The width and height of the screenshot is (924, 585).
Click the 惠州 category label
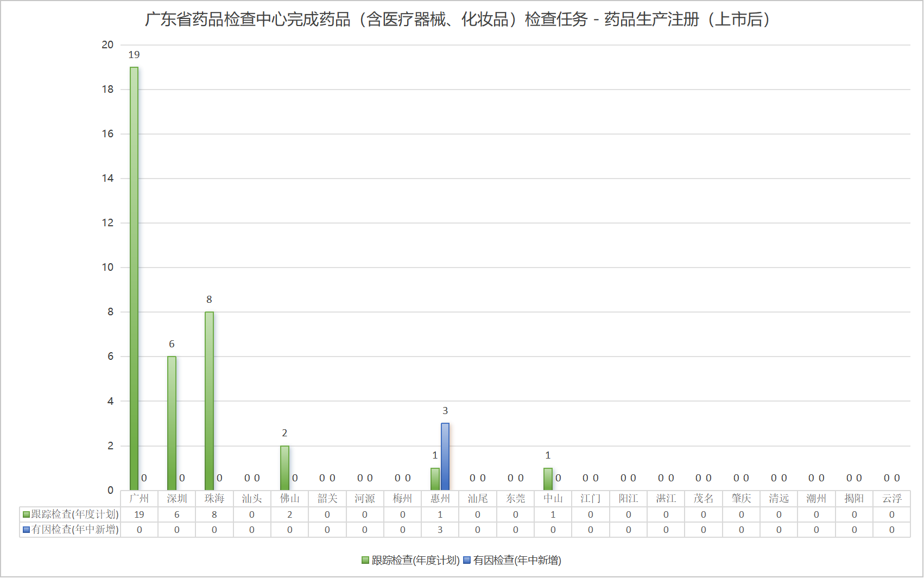[x=440, y=498]
